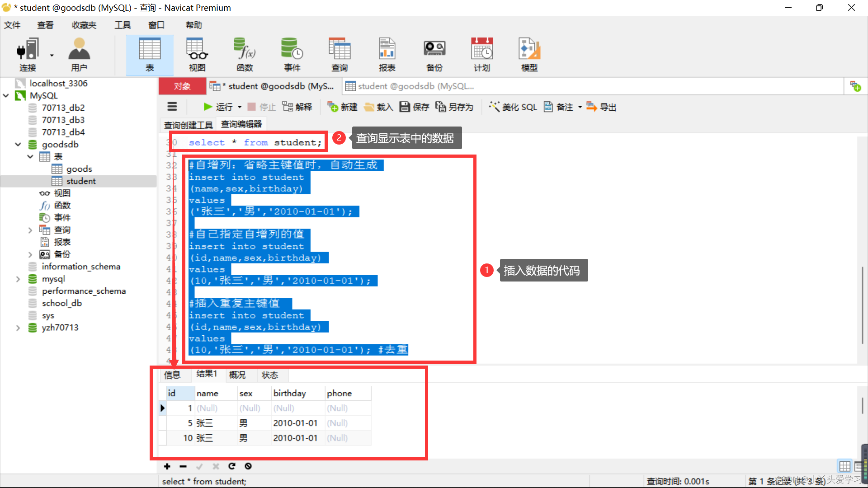The image size is (868, 488).
Task: Switch to the 对象 (Objects) tab
Action: coord(182,86)
